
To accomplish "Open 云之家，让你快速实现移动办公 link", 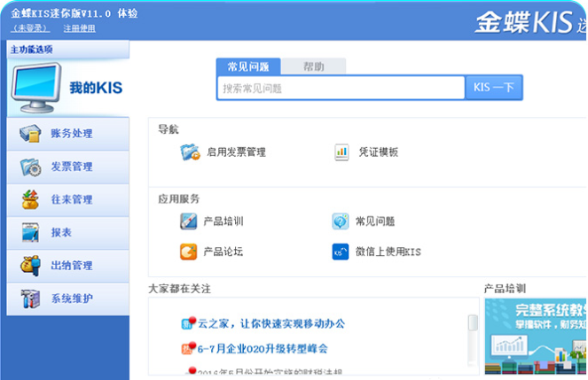I will click(271, 323).
